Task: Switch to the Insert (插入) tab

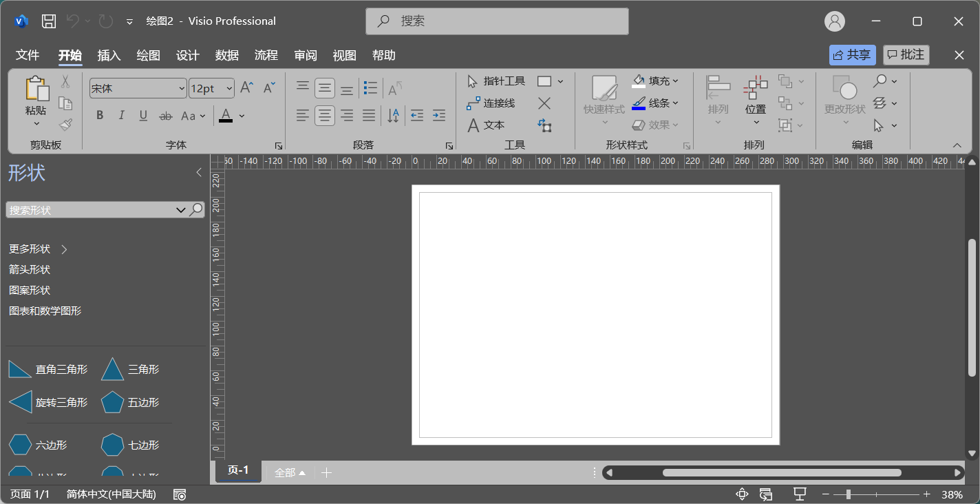Action: click(109, 55)
